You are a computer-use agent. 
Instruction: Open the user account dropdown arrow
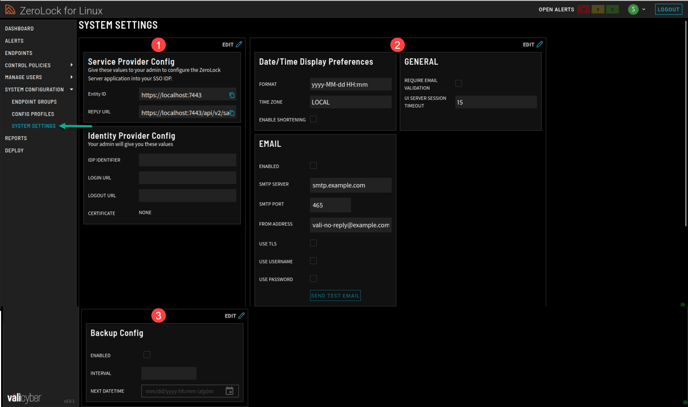(644, 9)
